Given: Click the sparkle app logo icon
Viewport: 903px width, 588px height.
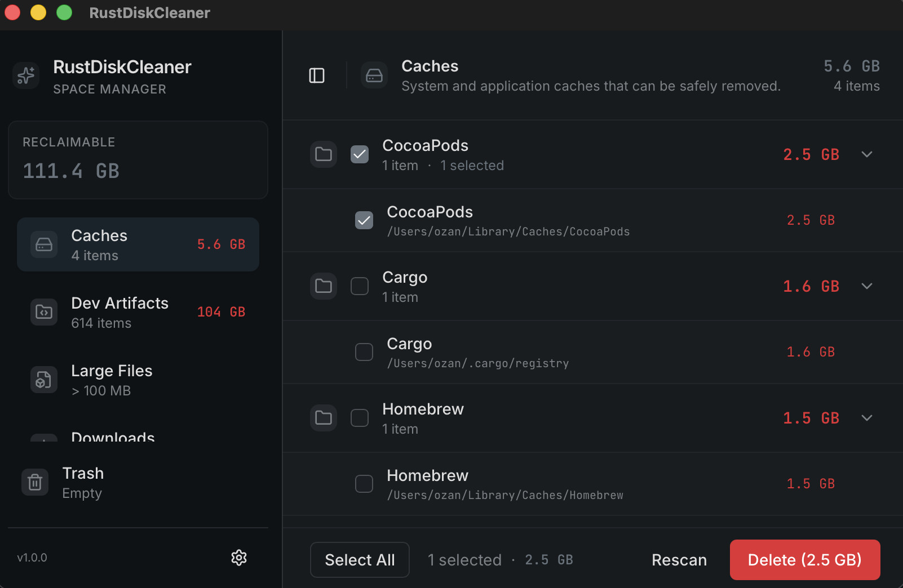Looking at the screenshot, I should pyautogui.click(x=26, y=75).
